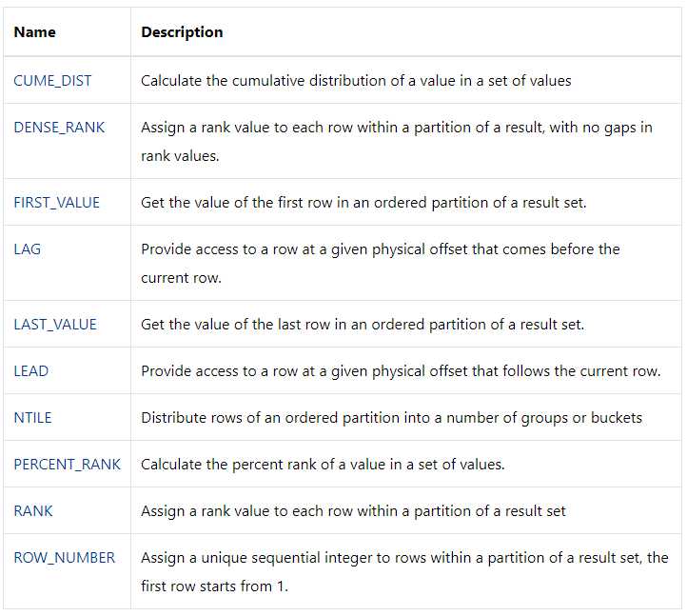Open the CUME_DIST function link

[52, 81]
